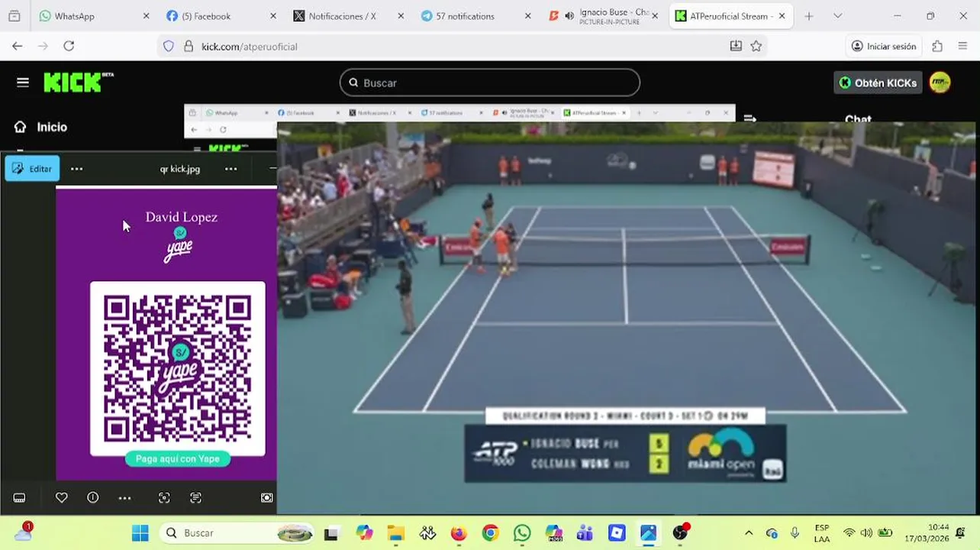Screen dimensions: 980x550
Task: Open the Windows Start menu
Action: [140, 532]
